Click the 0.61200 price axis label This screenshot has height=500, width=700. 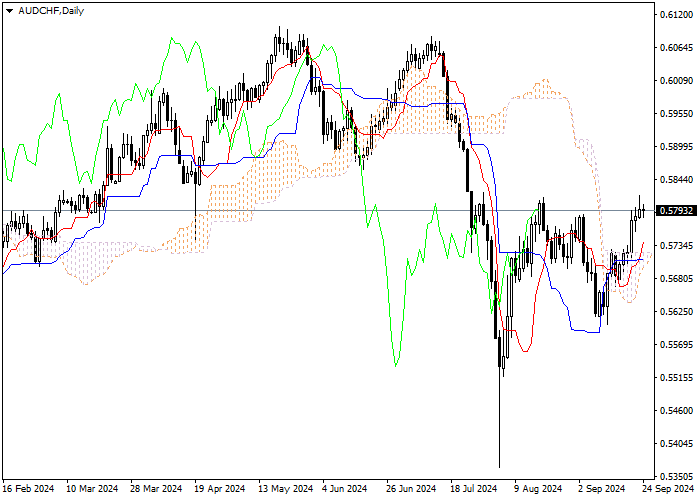[x=676, y=15]
